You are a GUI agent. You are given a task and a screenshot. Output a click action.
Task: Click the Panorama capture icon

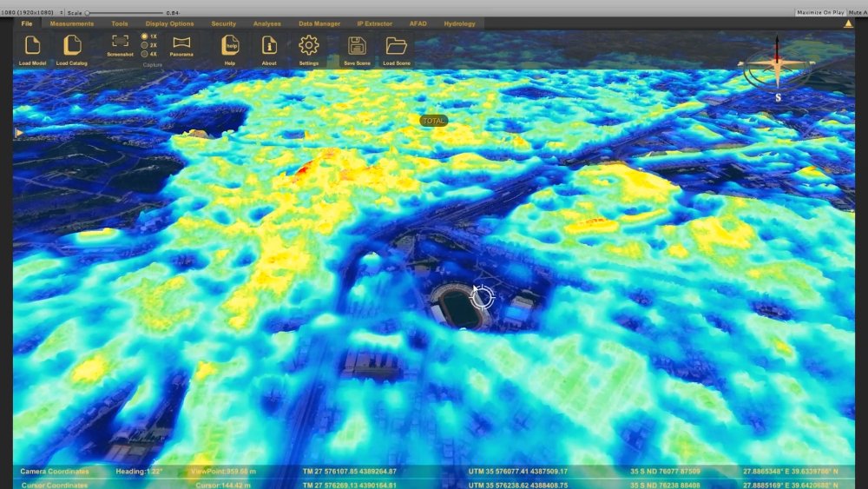[x=181, y=42]
